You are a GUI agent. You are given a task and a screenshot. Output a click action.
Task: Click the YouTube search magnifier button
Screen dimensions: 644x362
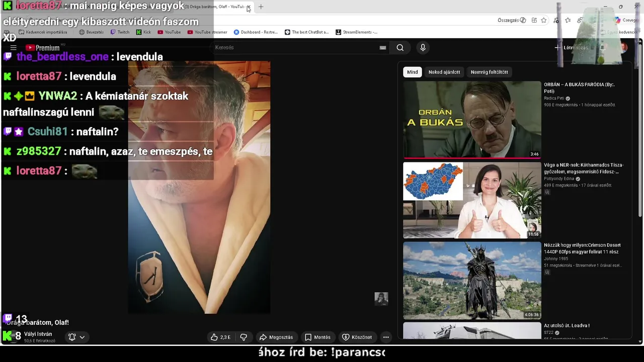pos(400,47)
